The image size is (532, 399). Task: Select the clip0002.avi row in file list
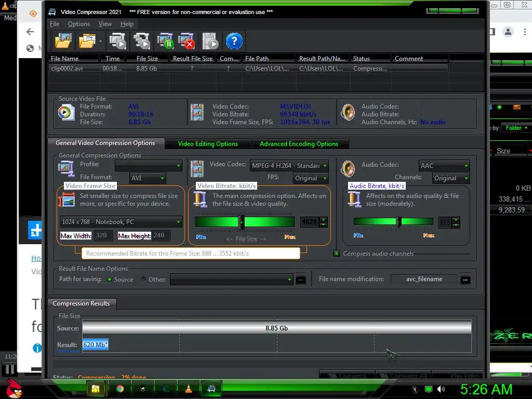point(248,68)
